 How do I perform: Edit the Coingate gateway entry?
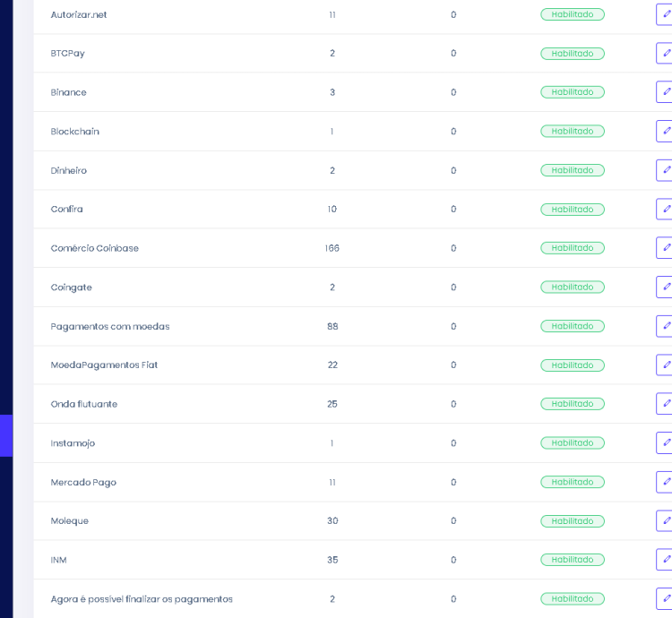click(666, 287)
